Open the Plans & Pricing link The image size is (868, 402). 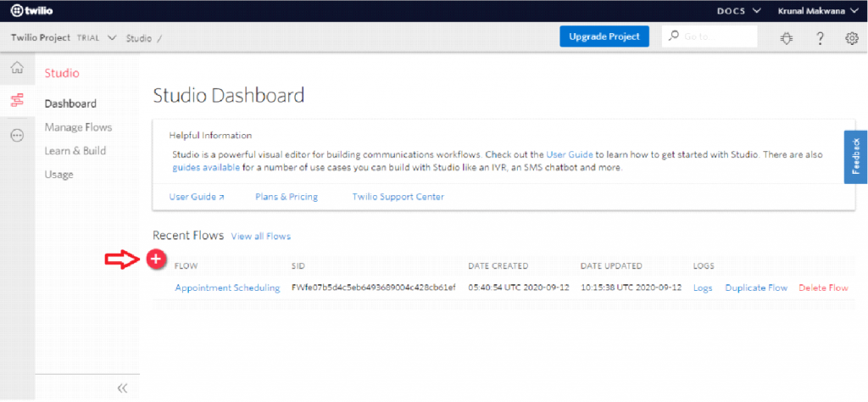(x=287, y=197)
